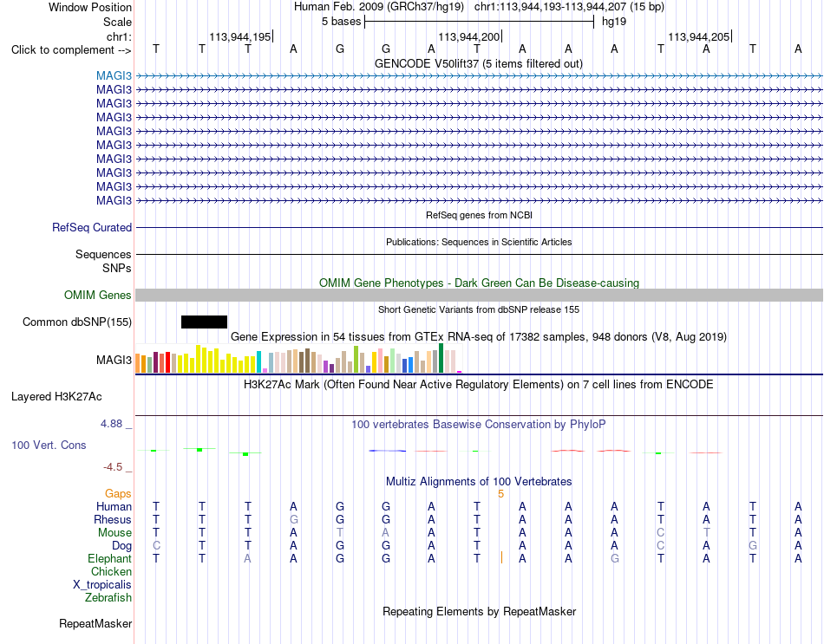This screenshot has height=644, width=824.
Task: Click the black Common dbSNP variant block
Action: [x=204, y=322]
